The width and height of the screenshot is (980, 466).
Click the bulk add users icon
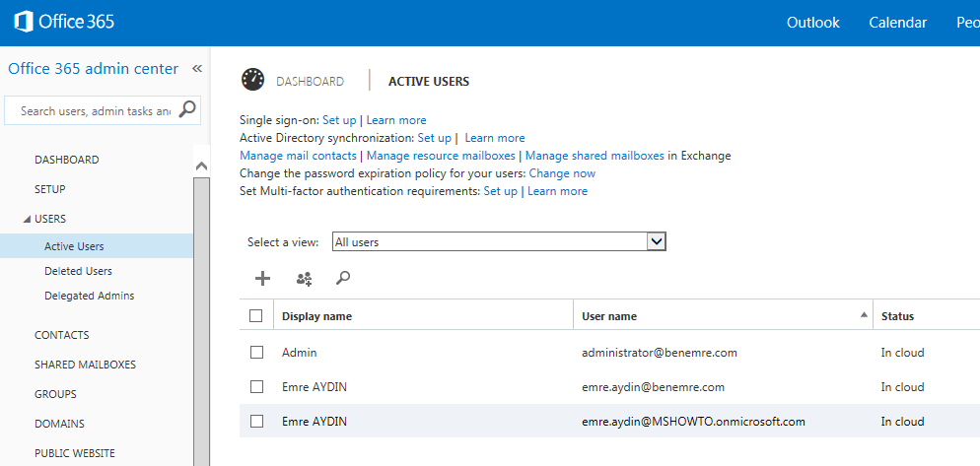tap(305, 279)
